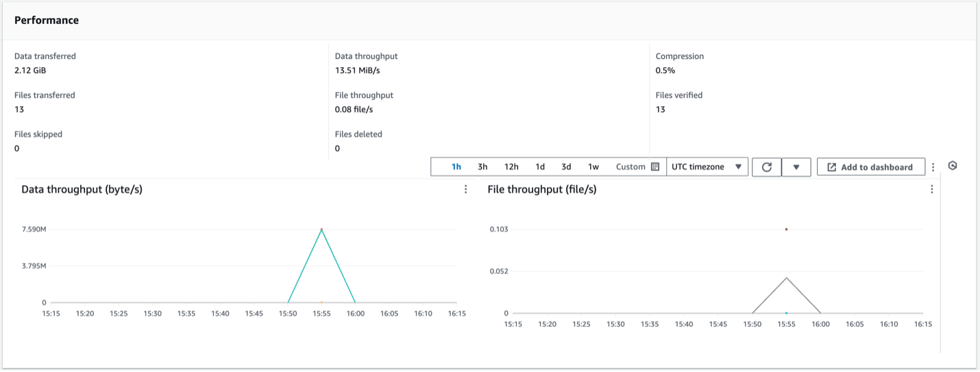Click the 16:00 label on File throughput axis
Viewport: 980px width, 372px height.
point(820,324)
